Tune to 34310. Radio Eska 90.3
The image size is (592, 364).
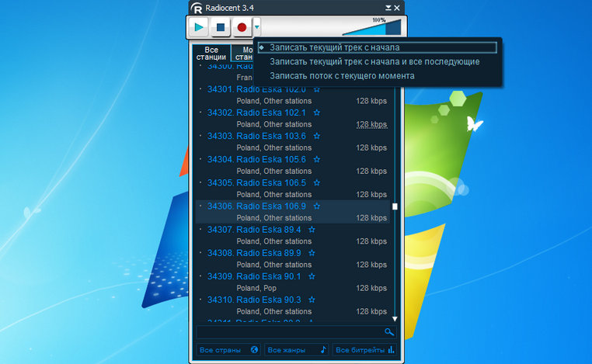[x=254, y=300]
